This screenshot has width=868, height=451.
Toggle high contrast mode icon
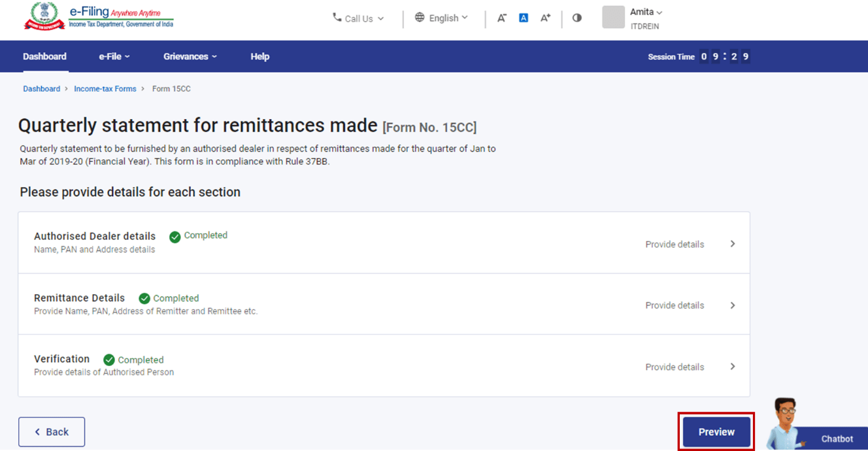point(576,18)
